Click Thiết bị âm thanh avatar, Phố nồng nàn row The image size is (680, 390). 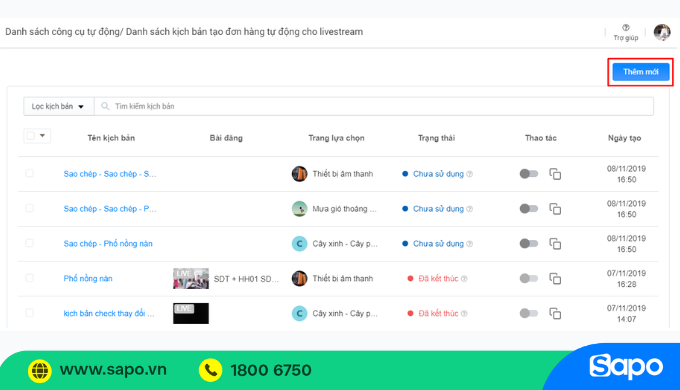coord(299,279)
